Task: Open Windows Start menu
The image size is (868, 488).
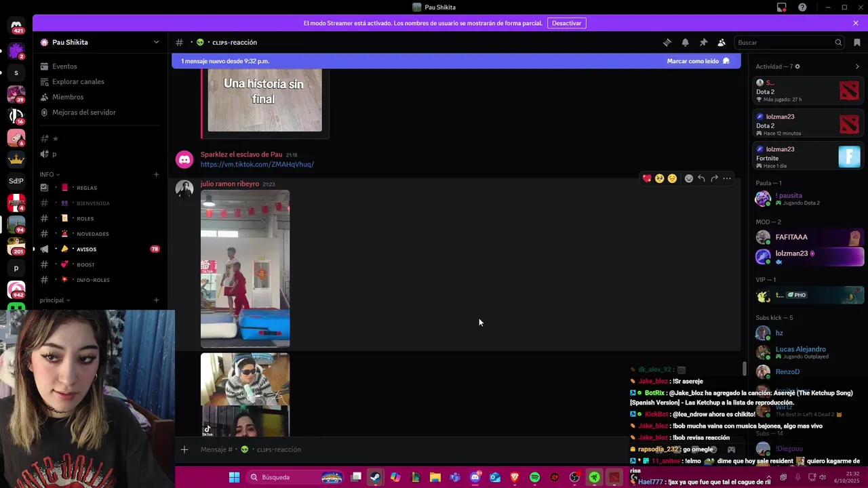Action: pos(234,477)
